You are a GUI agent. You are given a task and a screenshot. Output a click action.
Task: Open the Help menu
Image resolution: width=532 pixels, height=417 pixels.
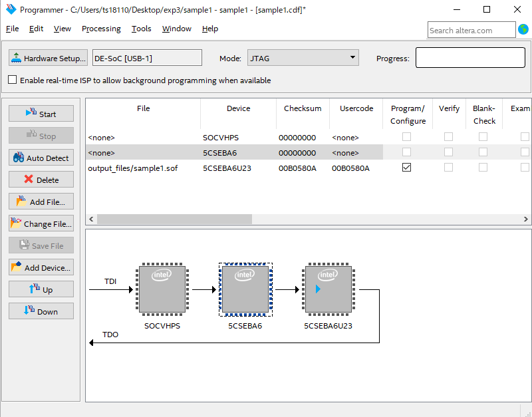coord(210,29)
